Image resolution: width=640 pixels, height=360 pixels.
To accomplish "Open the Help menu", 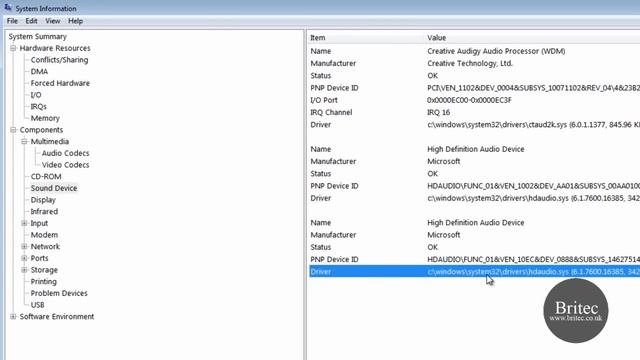I will (76, 21).
